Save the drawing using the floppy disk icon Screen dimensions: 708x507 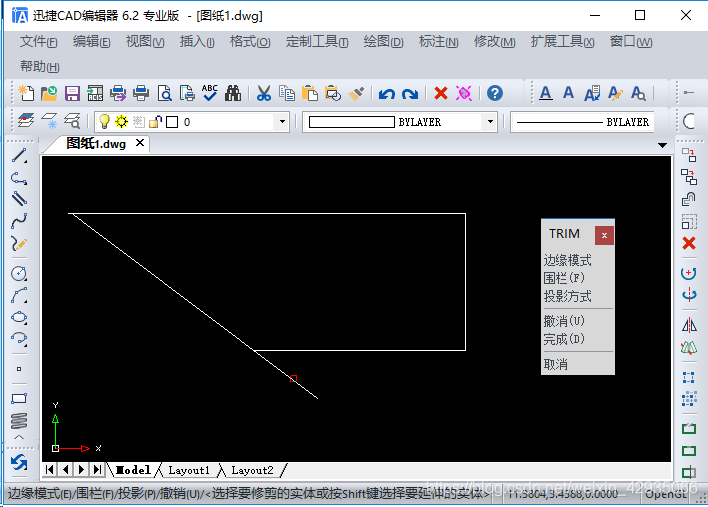tap(72, 93)
